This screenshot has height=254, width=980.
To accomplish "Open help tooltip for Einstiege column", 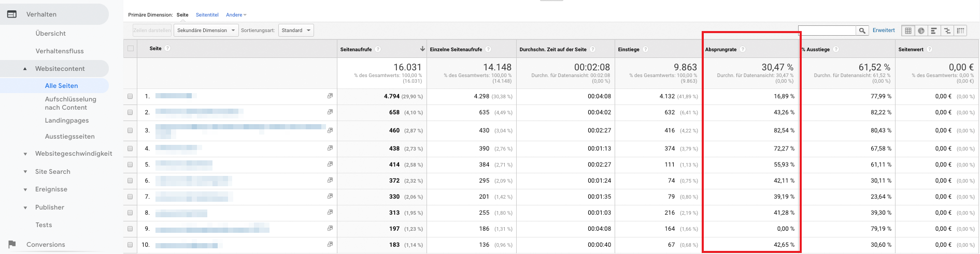I will pyautogui.click(x=646, y=49).
